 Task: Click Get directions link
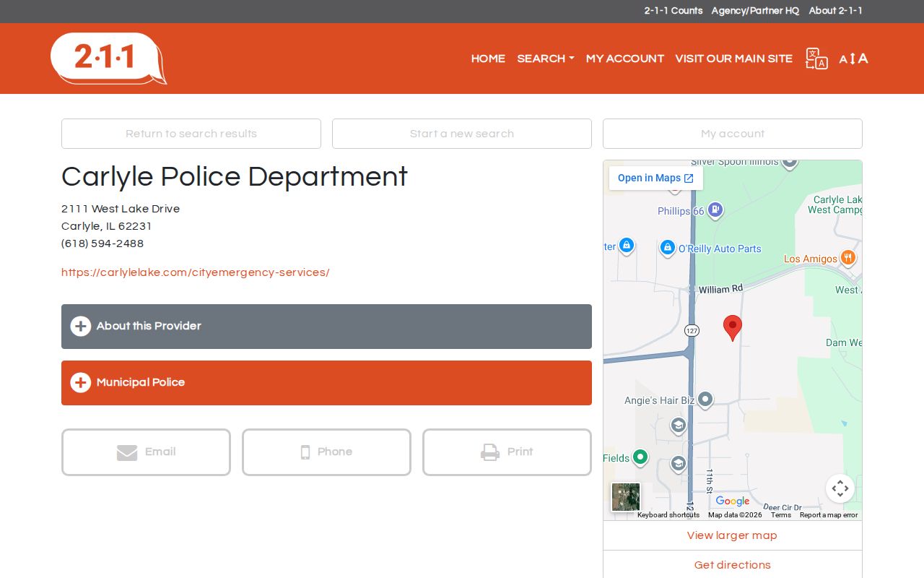pos(733,565)
